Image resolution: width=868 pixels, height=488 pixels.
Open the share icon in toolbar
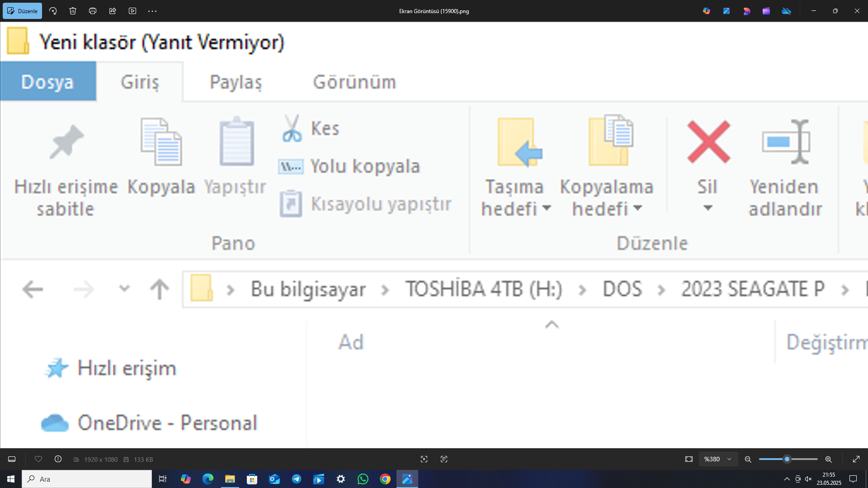[113, 11]
